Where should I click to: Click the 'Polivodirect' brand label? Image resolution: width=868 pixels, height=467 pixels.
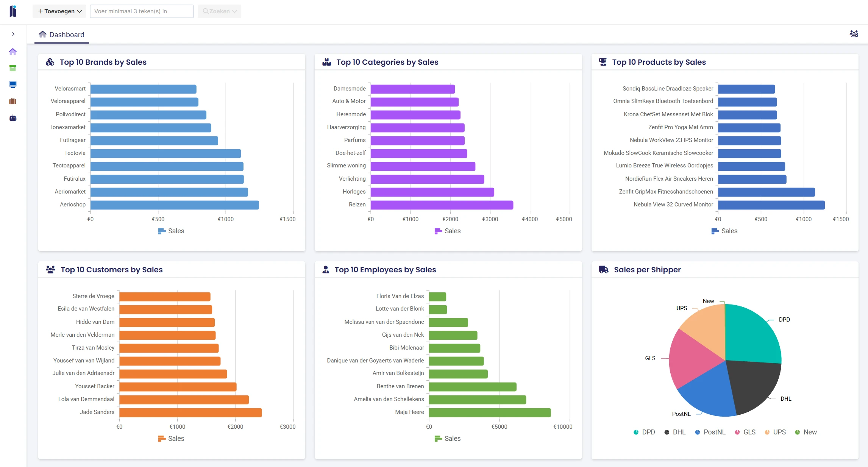tap(71, 114)
